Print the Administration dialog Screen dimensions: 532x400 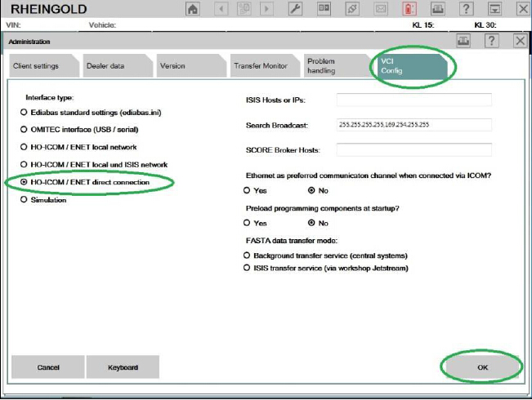point(463,41)
